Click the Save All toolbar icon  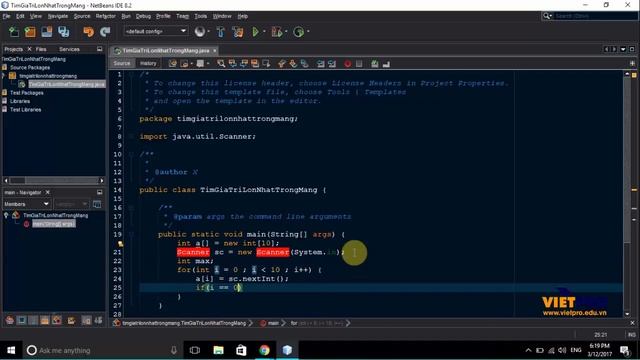point(63,32)
